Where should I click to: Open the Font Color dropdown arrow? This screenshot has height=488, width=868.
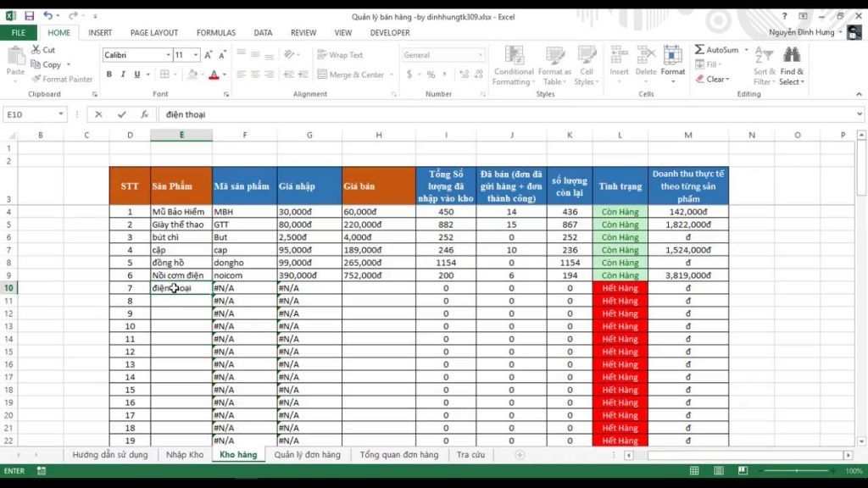click(x=225, y=75)
